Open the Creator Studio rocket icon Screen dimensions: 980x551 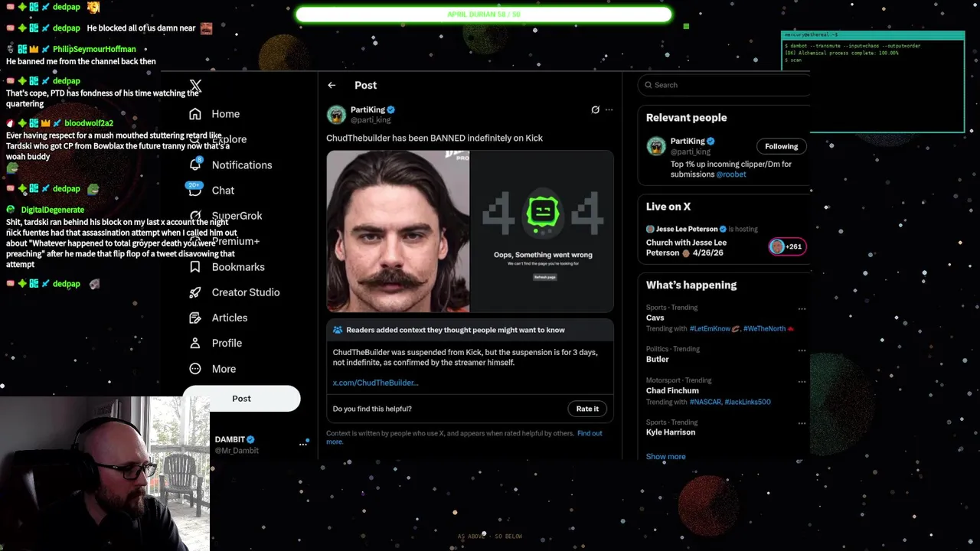click(195, 292)
